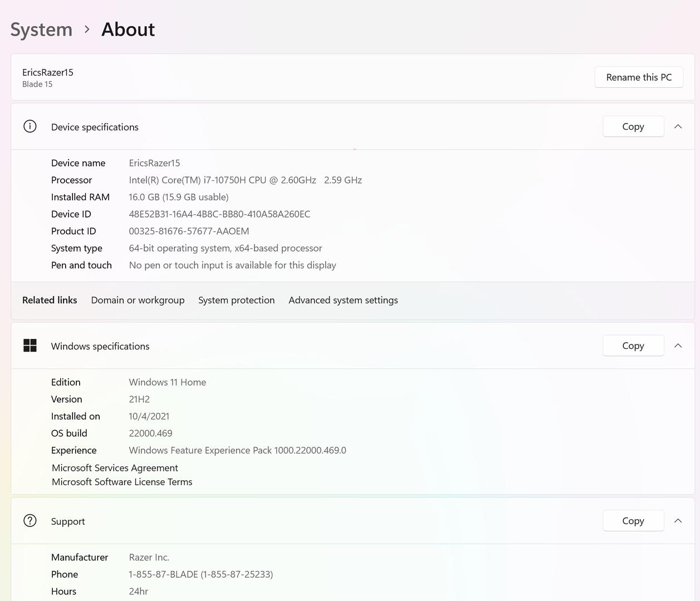Click the Support heading text

pos(68,521)
